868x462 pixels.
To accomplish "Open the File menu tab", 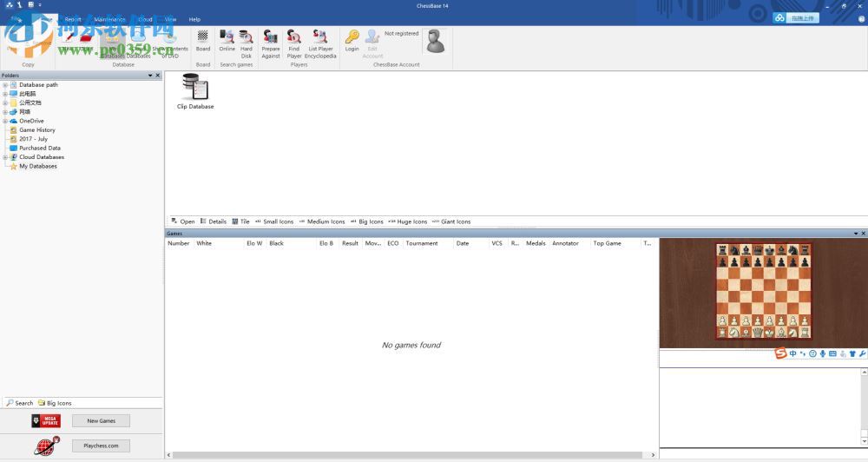I will point(16,19).
